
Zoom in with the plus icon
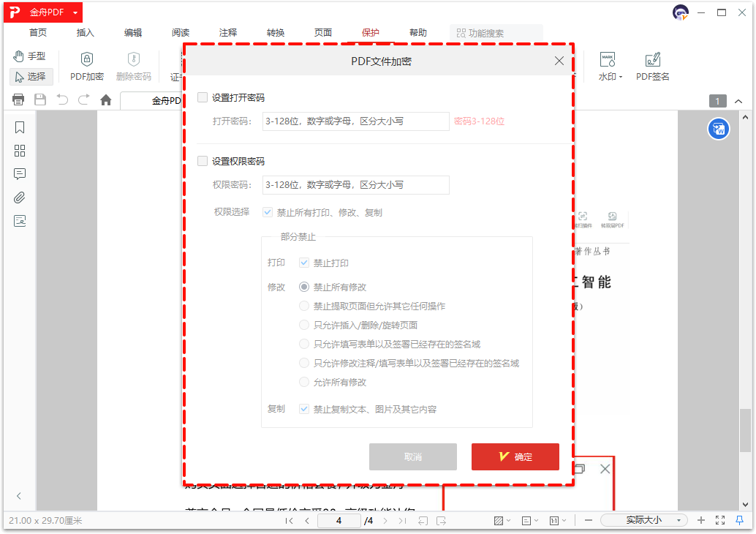click(x=700, y=520)
